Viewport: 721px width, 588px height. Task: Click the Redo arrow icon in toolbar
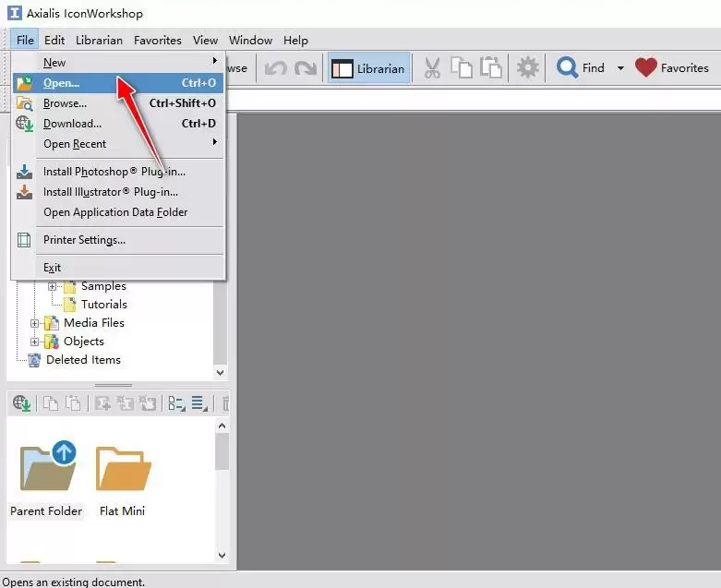click(306, 68)
